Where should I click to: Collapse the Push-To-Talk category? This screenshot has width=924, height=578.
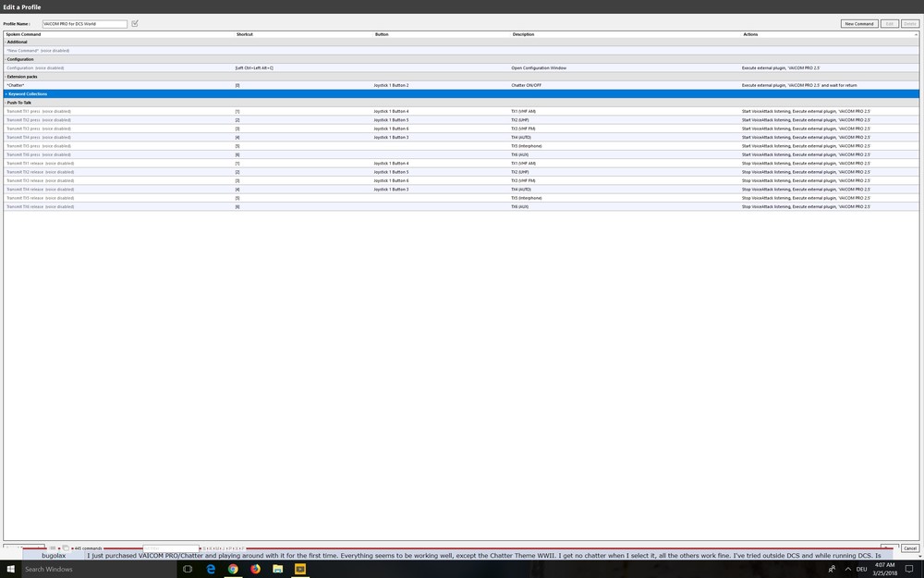(6, 103)
